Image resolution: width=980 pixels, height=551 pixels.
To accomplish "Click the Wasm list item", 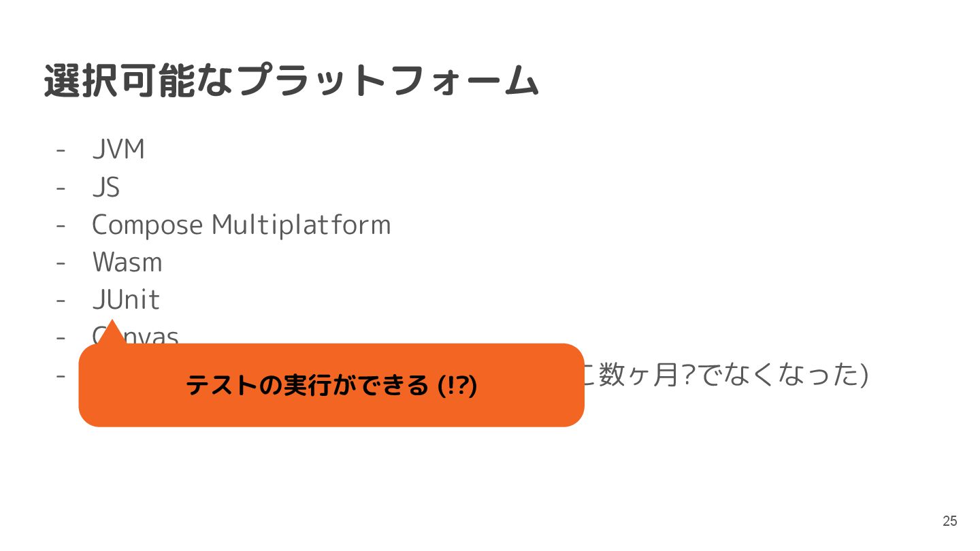I will 127,262.
